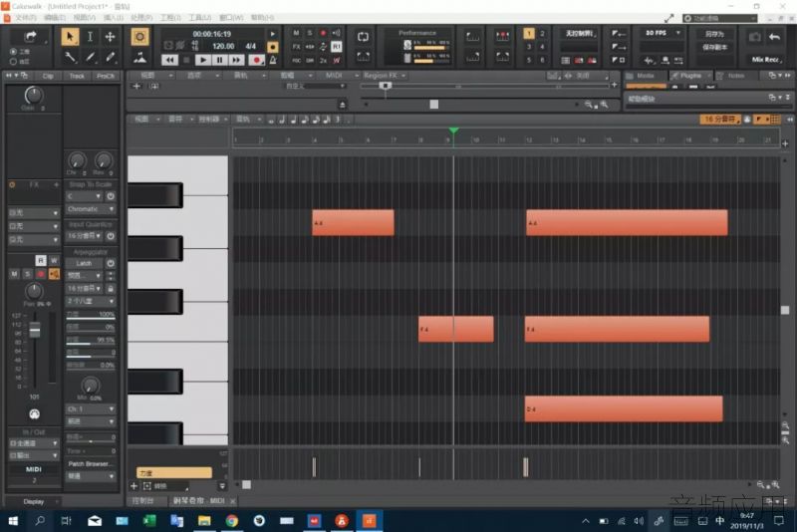Open the 16th note snap resolution dropdown in piano roll
797x532 pixels.
pyautogui.click(x=719, y=120)
